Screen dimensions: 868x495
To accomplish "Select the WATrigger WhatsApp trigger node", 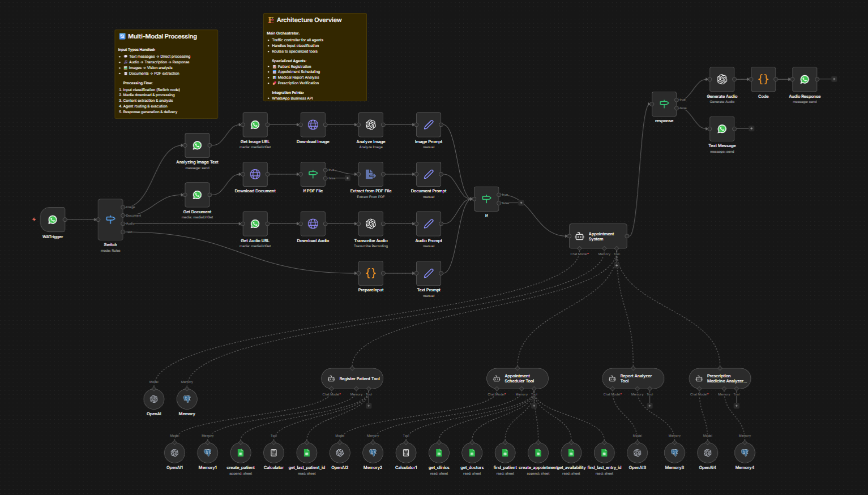I will coord(53,219).
